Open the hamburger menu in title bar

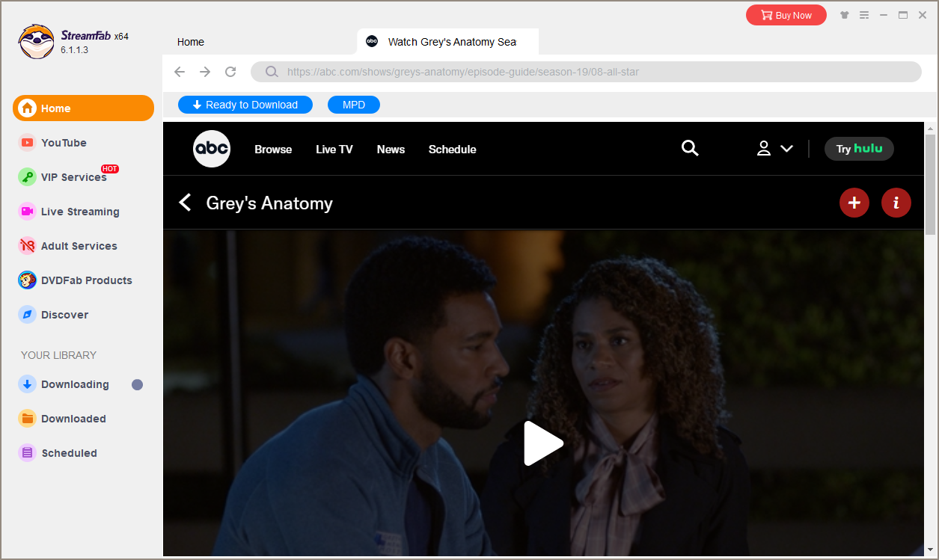coord(864,15)
